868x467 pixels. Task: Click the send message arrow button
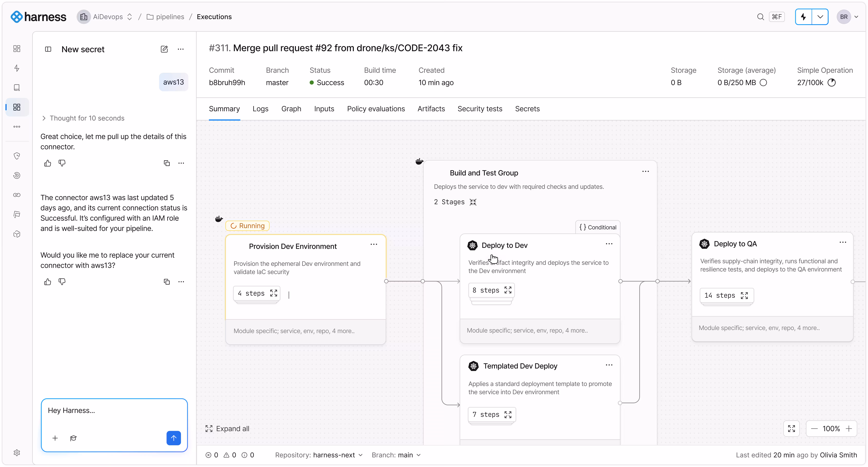(174, 438)
